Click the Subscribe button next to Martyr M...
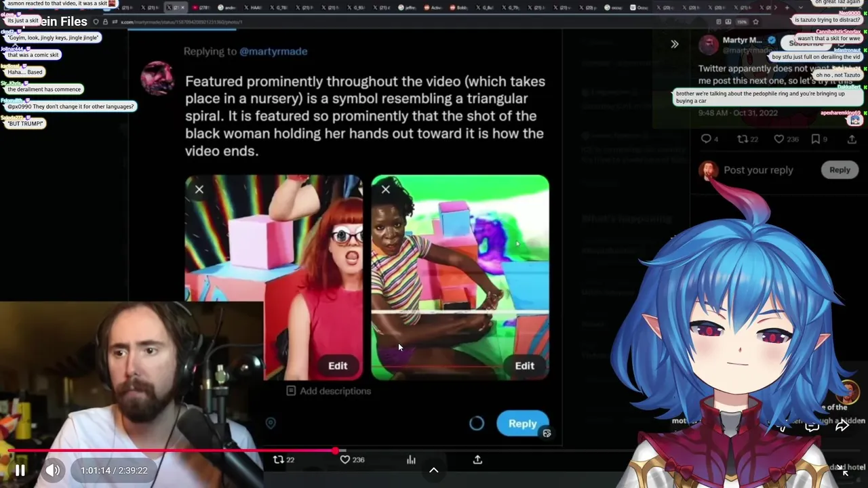Screen dimensions: 868x488 [x=806, y=43]
